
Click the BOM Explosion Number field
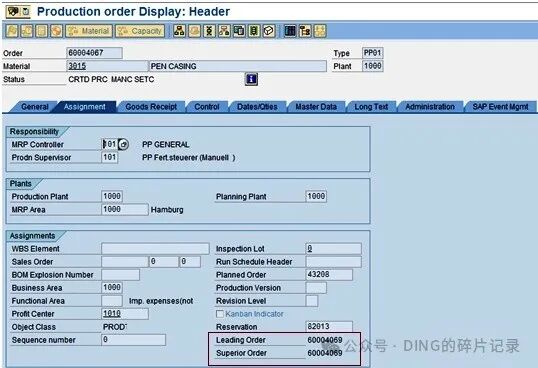tap(121, 274)
